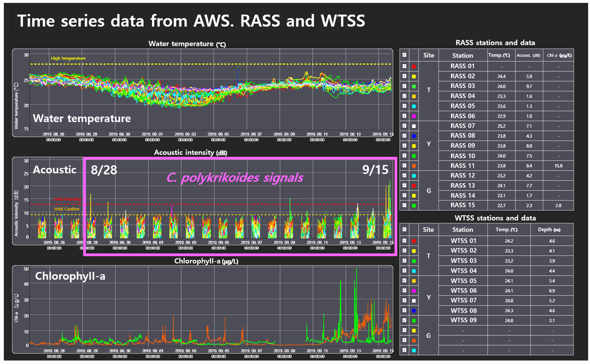Select the RASS 15 station row
The height and width of the screenshot is (364, 590).
[462, 205]
